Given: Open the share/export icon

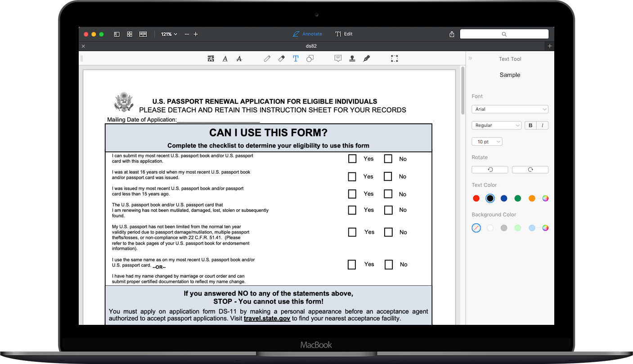Looking at the screenshot, I should click(x=452, y=34).
